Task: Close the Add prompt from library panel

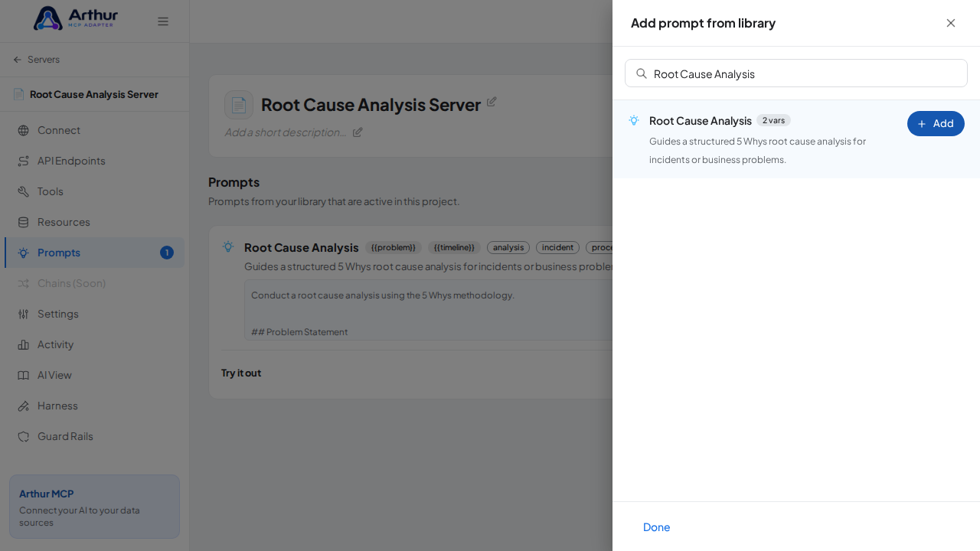Action: (951, 23)
